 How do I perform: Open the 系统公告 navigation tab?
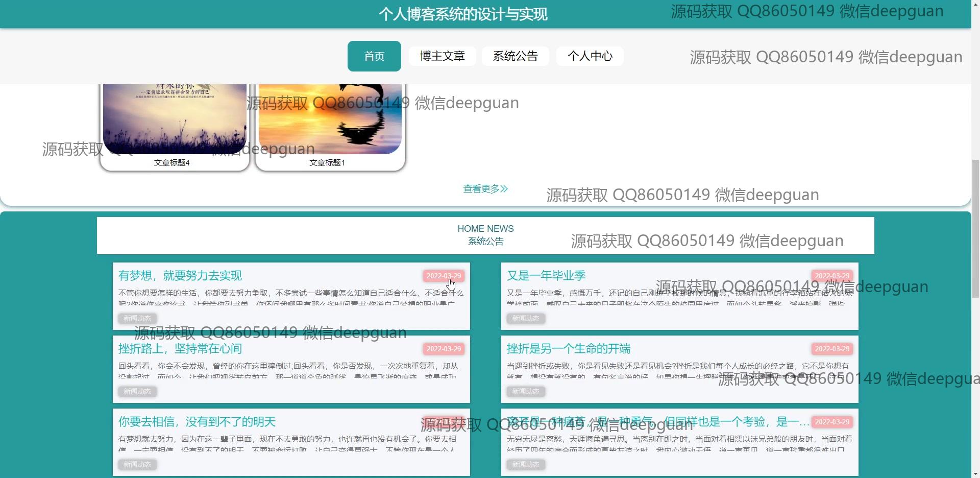pos(515,56)
